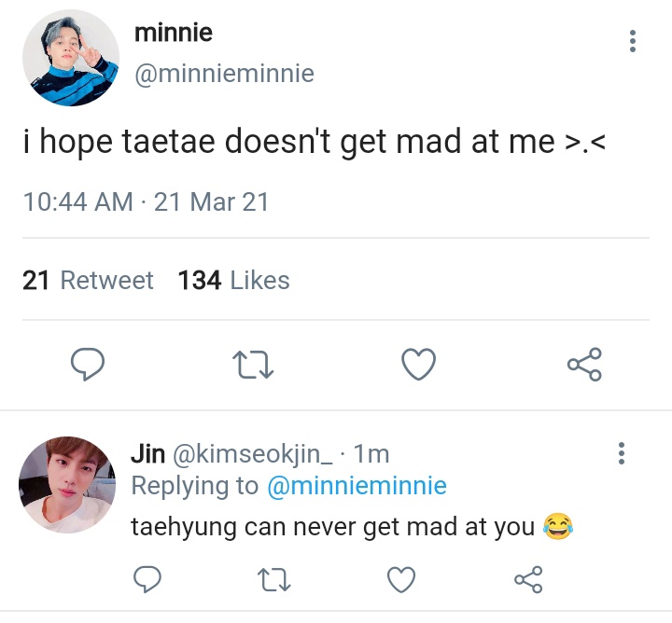This screenshot has width=672, height=623.
Task: Retweet minnie's main tweet
Action: click(x=253, y=365)
